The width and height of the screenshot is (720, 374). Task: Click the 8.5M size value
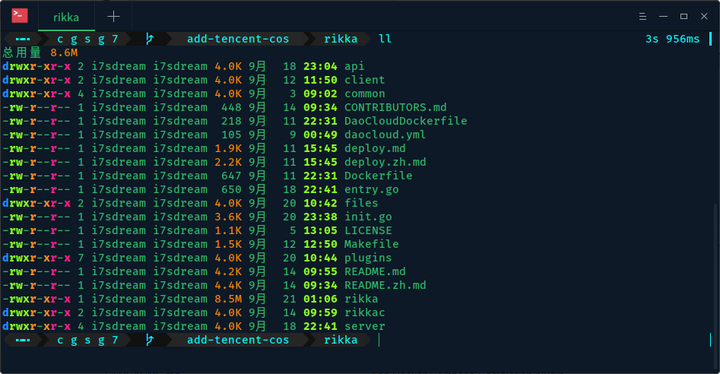228,299
